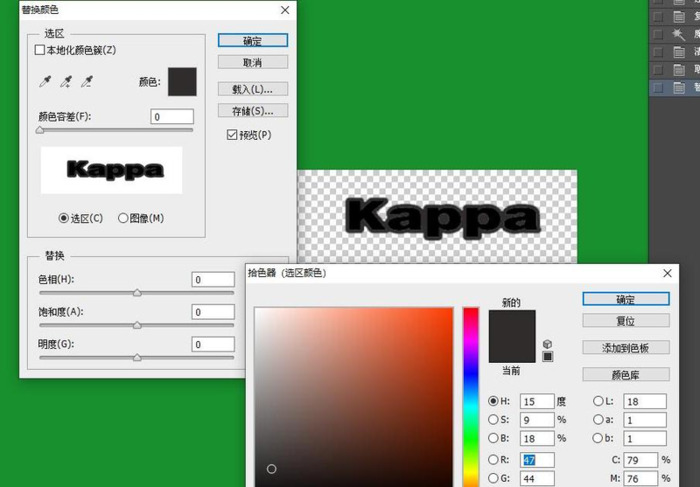Select the 选区 (Selection) radio button
The height and width of the screenshot is (487, 700).
point(64,218)
